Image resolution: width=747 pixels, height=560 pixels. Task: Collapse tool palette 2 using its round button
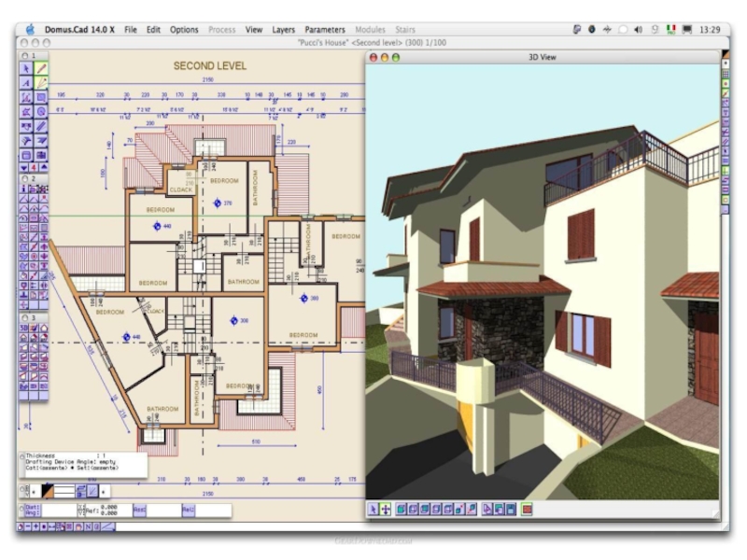[x=25, y=178]
